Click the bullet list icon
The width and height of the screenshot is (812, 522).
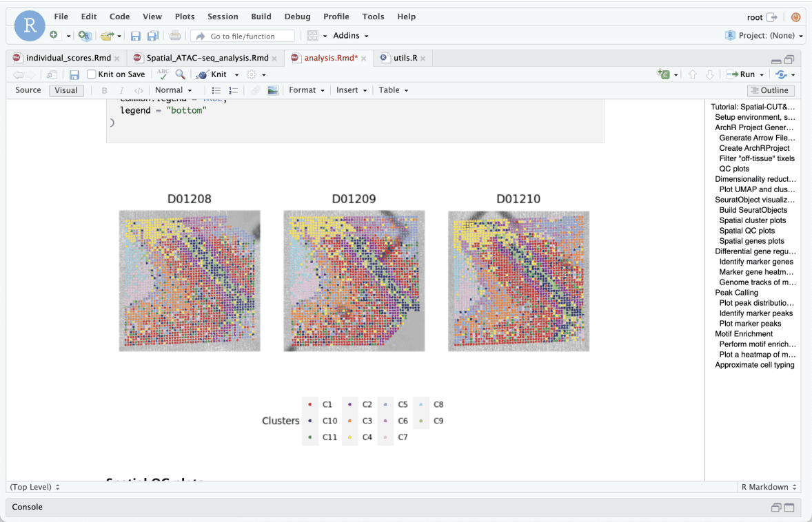point(216,90)
